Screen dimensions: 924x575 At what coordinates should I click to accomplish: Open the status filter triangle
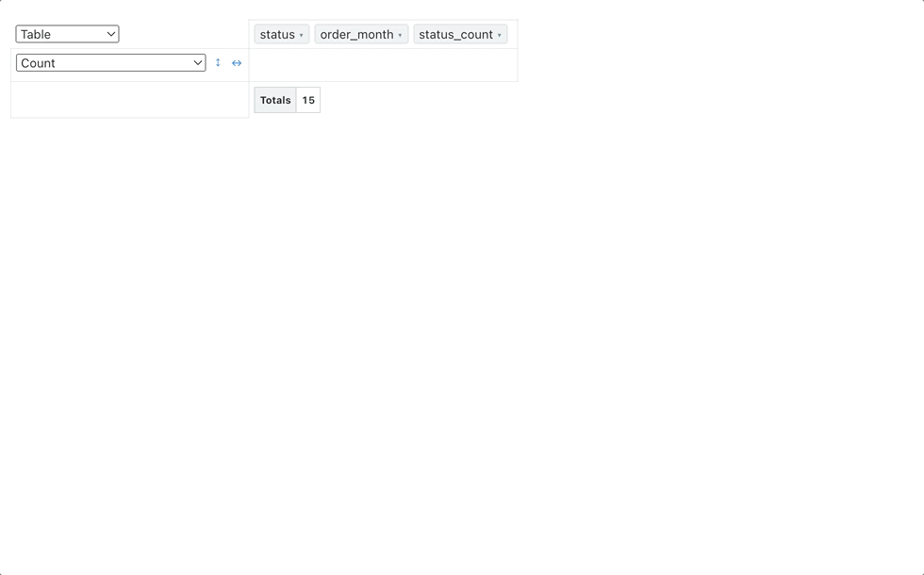click(x=301, y=35)
